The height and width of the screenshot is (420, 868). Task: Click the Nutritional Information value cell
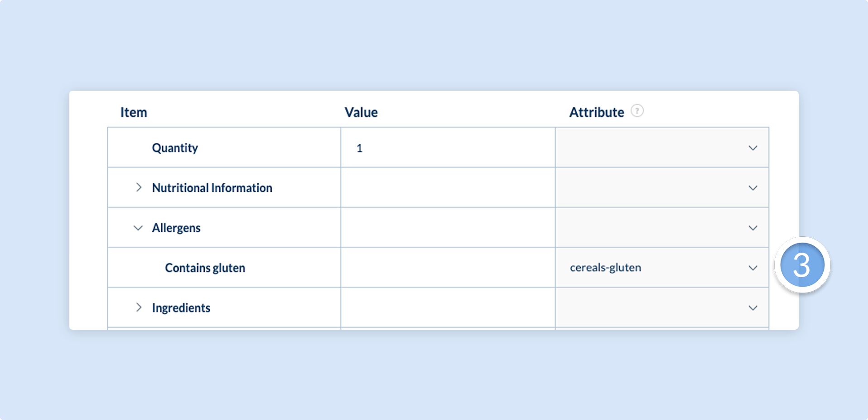[x=448, y=187]
